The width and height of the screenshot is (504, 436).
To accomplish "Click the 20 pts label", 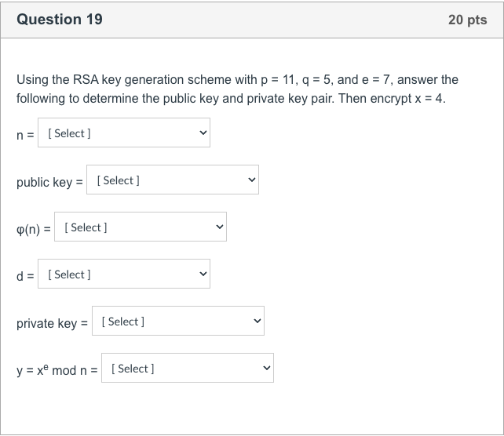I will coord(468,20).
